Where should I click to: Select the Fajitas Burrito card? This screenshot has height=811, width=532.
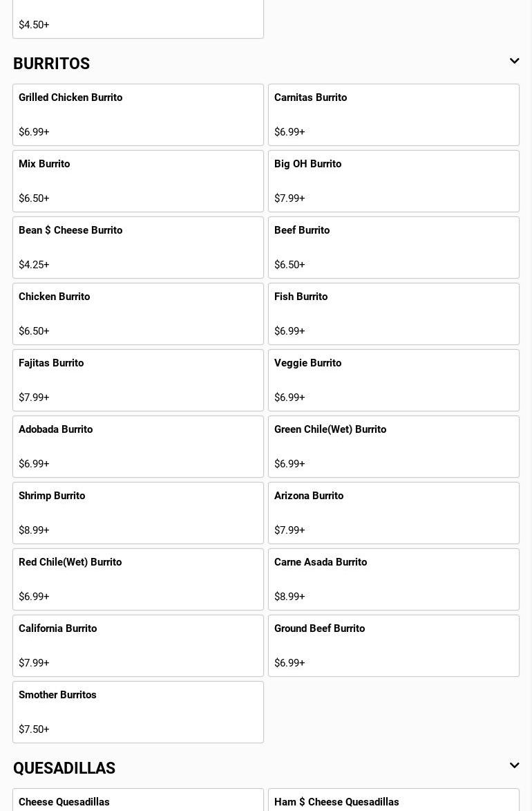[138, 380]
